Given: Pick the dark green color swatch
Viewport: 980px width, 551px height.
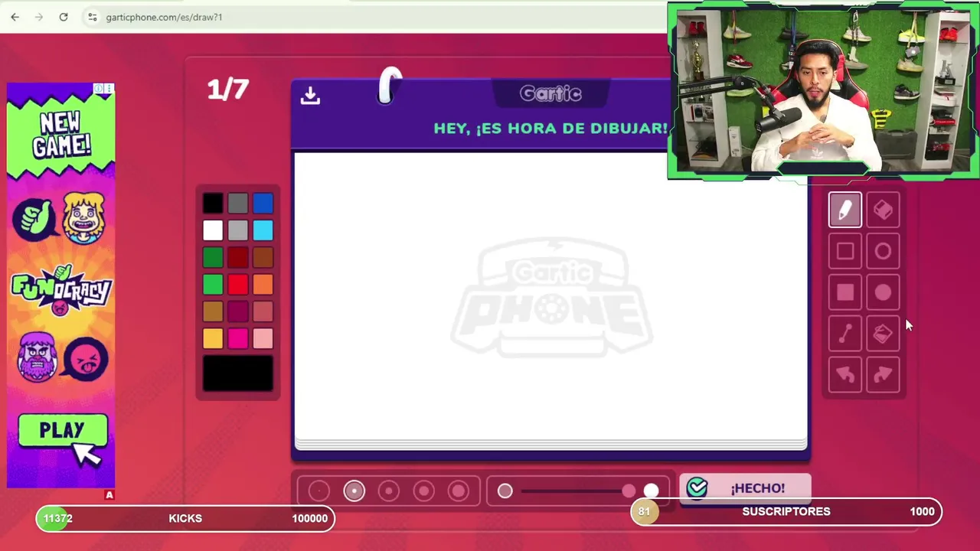Looking at the screenshot, I should [x=213, y=257].
